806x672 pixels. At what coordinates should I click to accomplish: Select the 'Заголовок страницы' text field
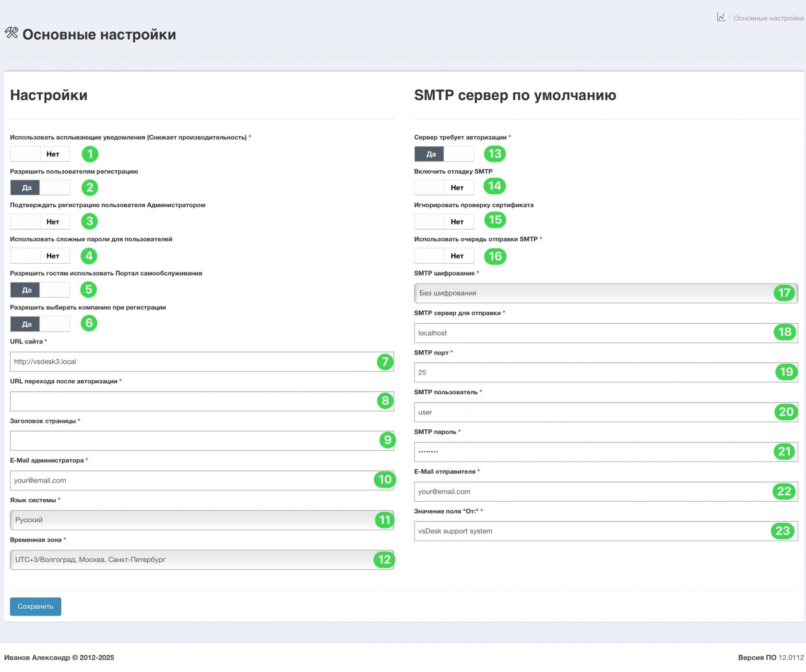point(192,441)
